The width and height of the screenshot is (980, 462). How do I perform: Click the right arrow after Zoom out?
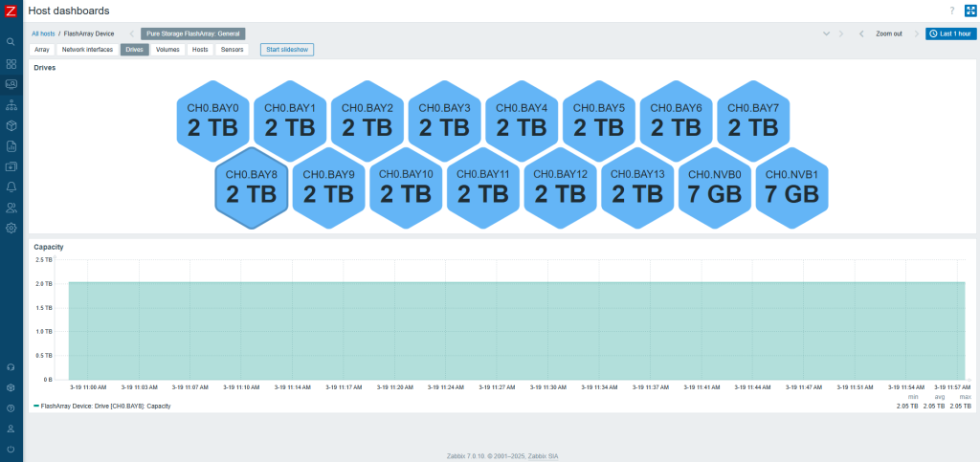pyautogui.click(x=917, y=33)
